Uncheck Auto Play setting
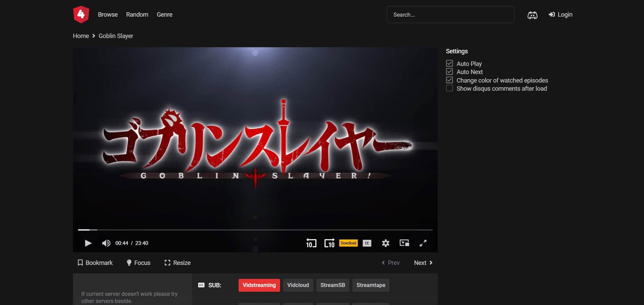Image resolution: width=644 pixels, height=305 pixels. click(449, 64)
